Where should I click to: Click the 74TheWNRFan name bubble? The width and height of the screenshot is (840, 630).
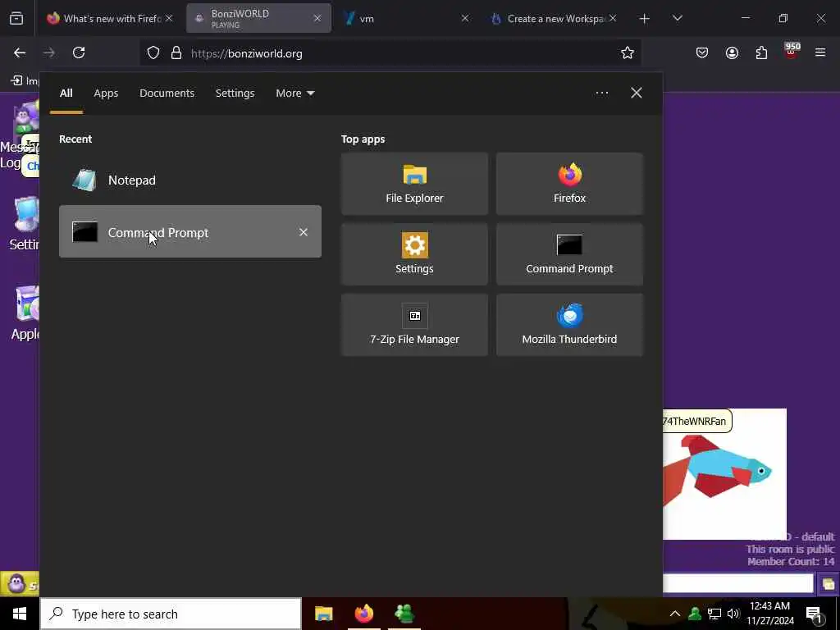coord(696,421)
